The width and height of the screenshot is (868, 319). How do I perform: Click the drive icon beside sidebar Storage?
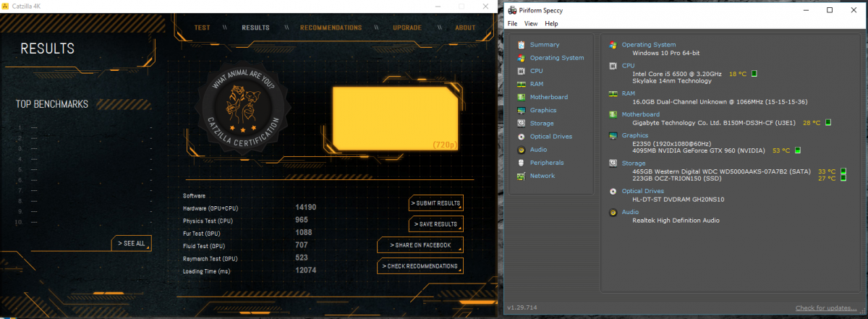(x=522, y=123)
